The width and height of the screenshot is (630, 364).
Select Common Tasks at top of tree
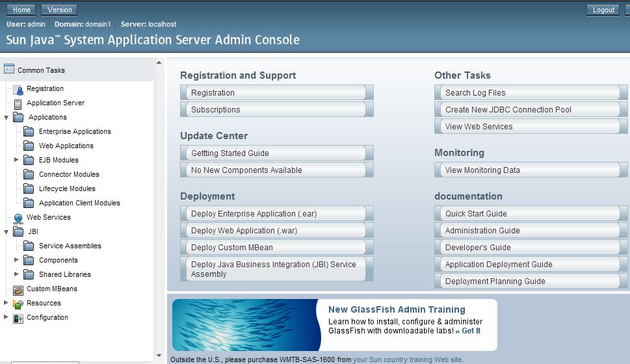click(41, 70)
